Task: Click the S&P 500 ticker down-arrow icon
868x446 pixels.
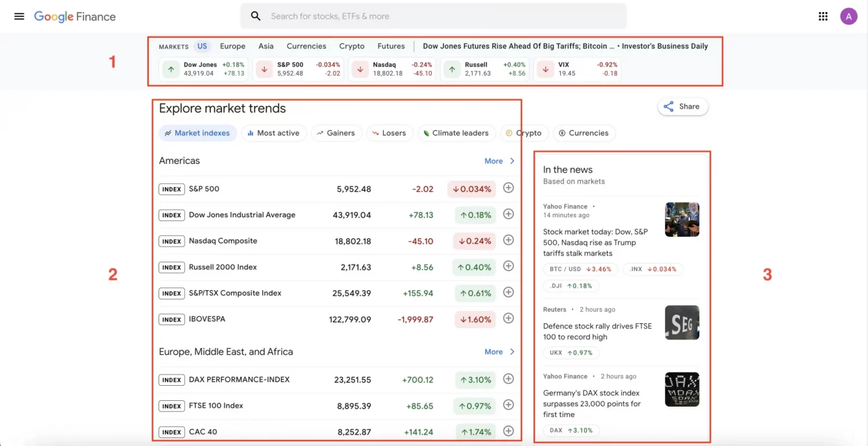Action: click(x=264, y=69)
